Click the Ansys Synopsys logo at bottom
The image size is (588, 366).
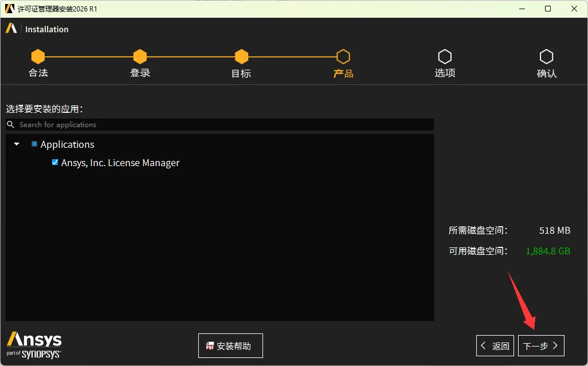point(34,345)
